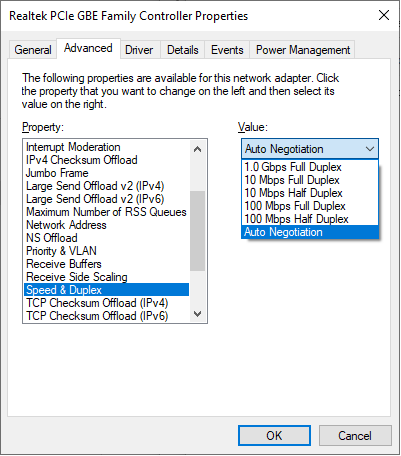The width and height of the screenshot is (401, 456).
Task: Select Receive Side Scaling property
Action: point(107,277)
